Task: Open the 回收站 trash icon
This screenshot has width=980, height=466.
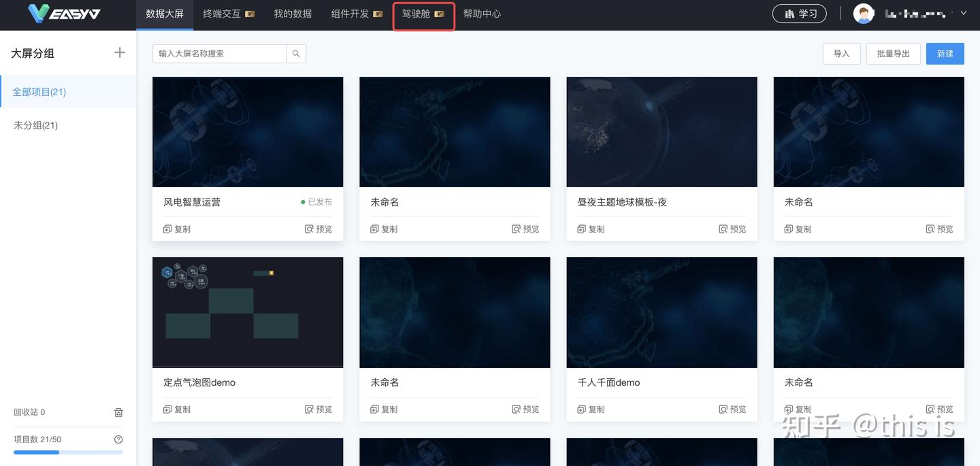Action: (x=118, y=412)
